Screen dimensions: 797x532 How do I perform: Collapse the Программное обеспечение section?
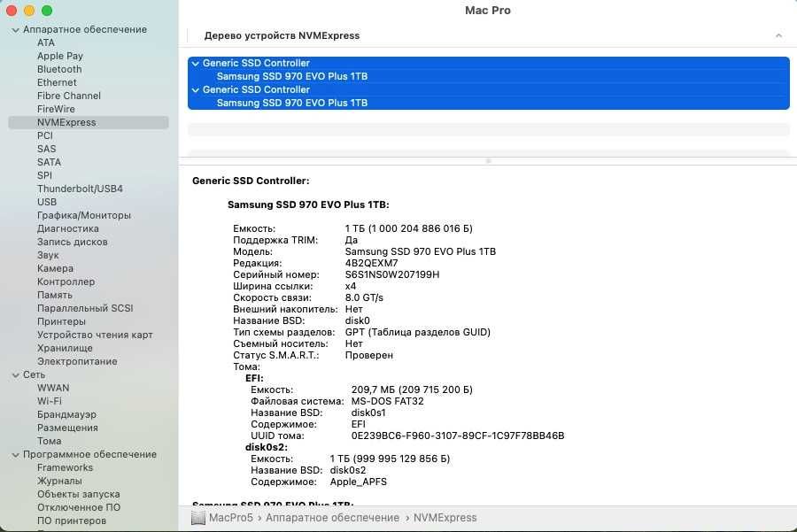pos(15,455)
